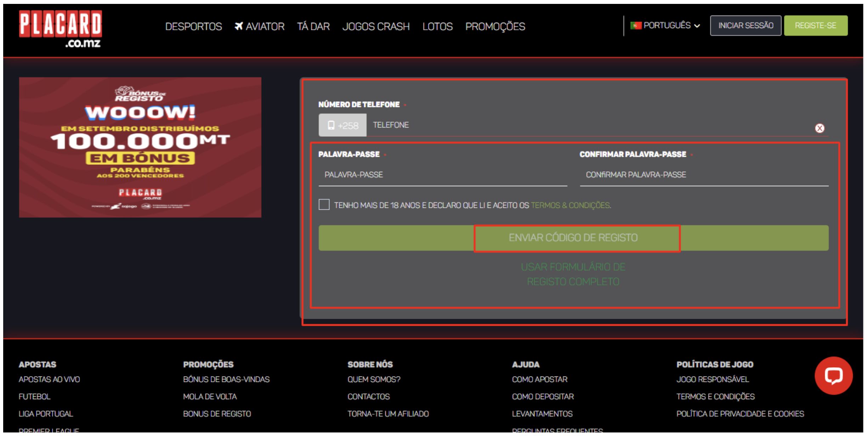Open Contactos footer link
The width and height of the screenshot is (868, 436).
369,397
